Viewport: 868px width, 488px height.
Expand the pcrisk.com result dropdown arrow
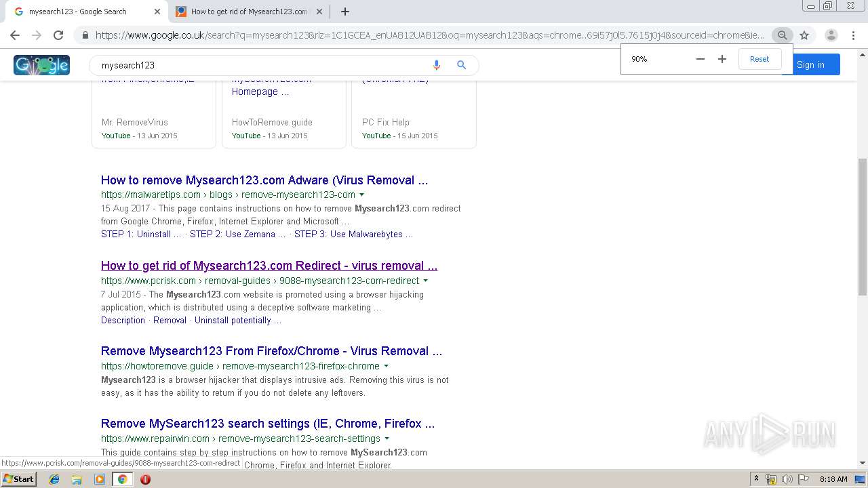point(426,281)
